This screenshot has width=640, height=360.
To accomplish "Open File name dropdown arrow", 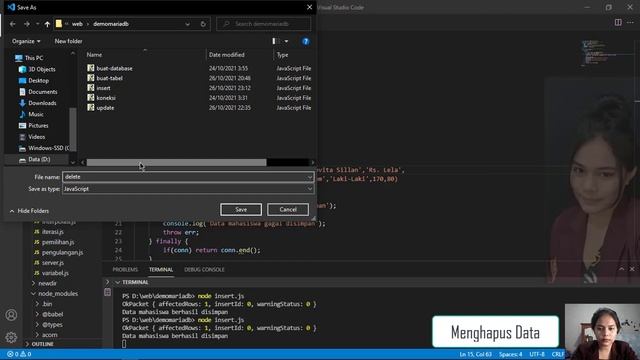I will pos(309,177).
